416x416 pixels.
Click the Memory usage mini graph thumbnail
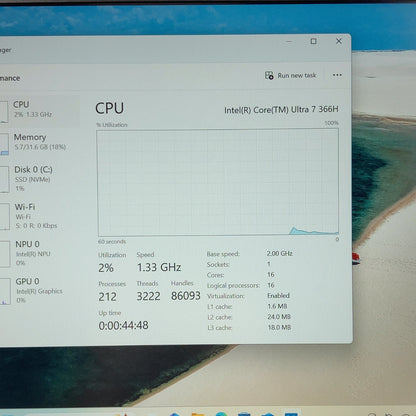4,144
